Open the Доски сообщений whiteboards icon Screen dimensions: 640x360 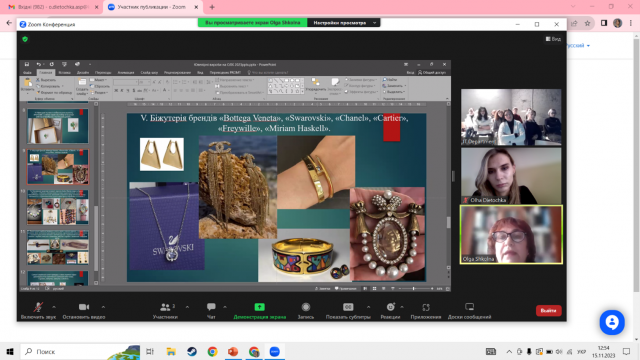pos(469,307)
